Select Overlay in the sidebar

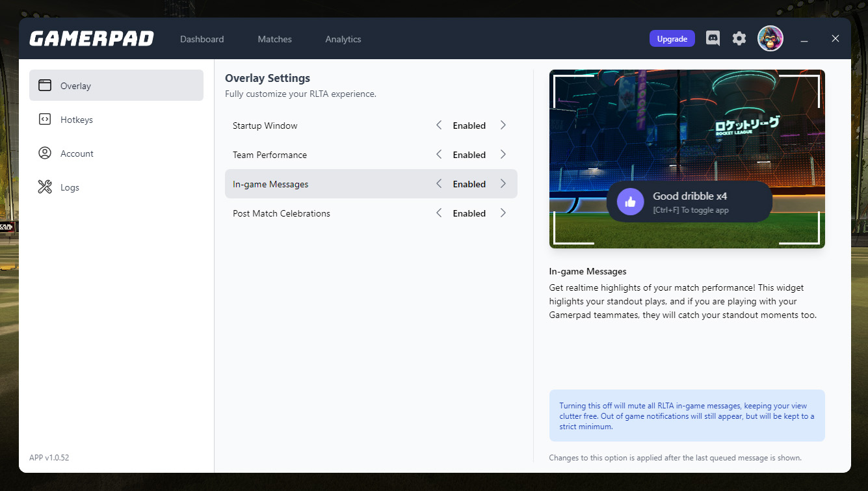[116, 85]
